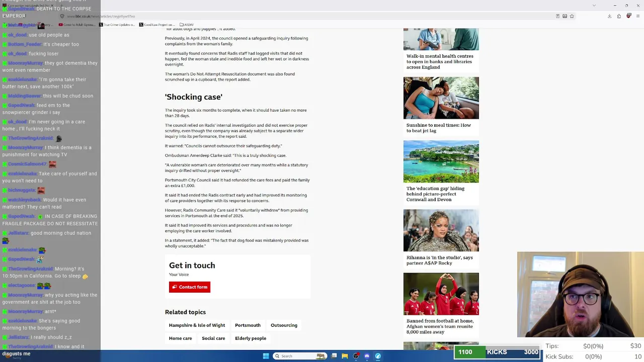Click the electagoose chat username
The height and width of the screenshot is (362, 644).
22,286
